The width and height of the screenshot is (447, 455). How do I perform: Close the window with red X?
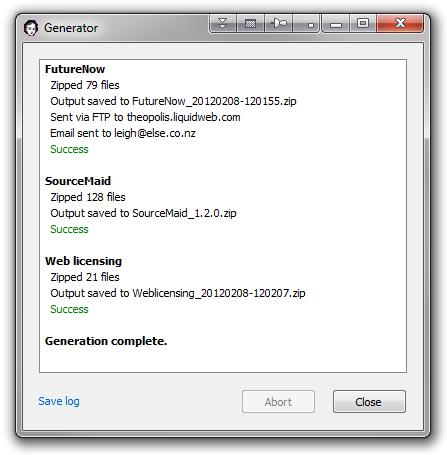click(400, 23)
